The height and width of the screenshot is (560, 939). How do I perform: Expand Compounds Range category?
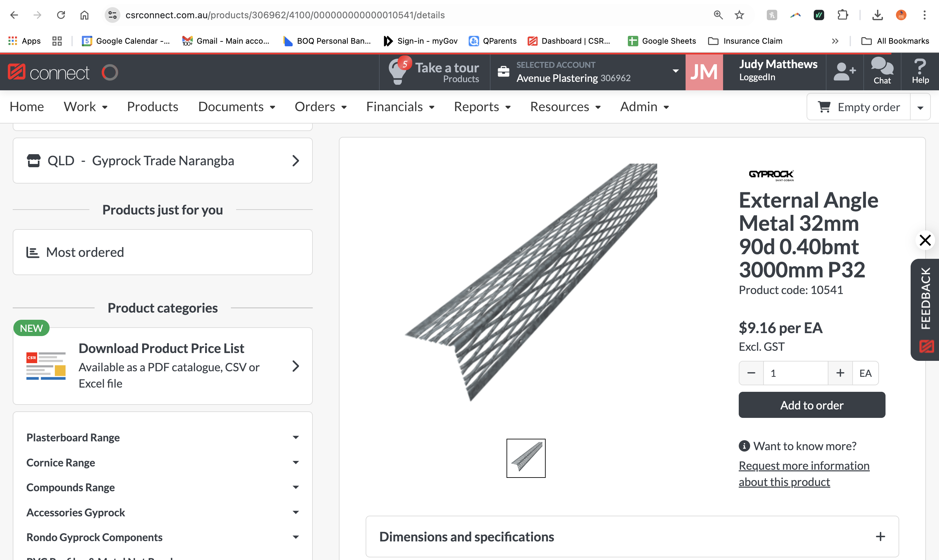(163, 487)
